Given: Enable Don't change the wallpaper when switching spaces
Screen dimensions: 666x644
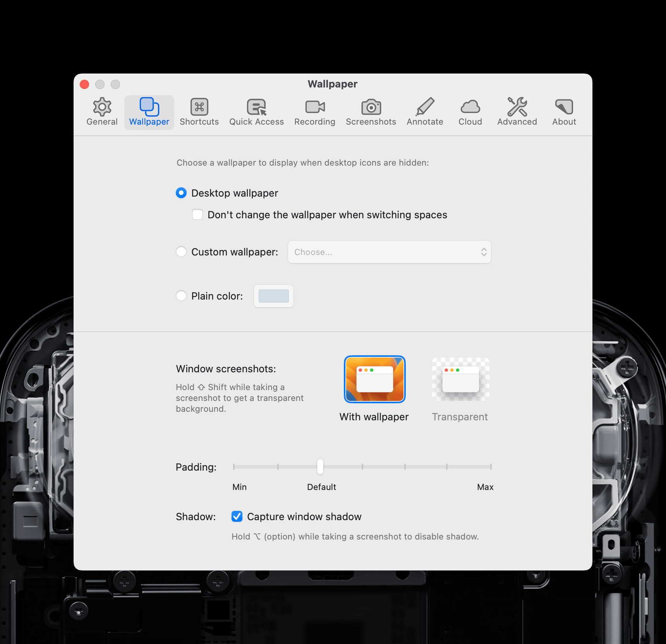Looking at the screenshot, I should pyautogui.click(x=197, y=214).
